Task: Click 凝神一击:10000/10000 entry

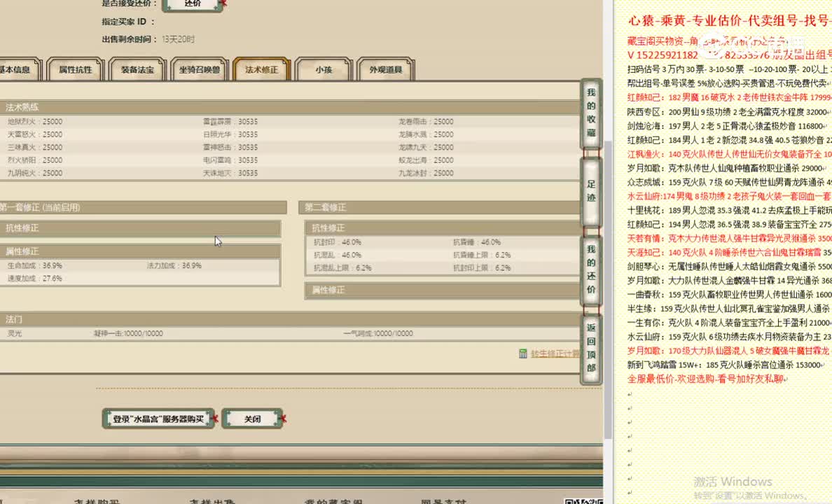Action: tap(128, 334)
